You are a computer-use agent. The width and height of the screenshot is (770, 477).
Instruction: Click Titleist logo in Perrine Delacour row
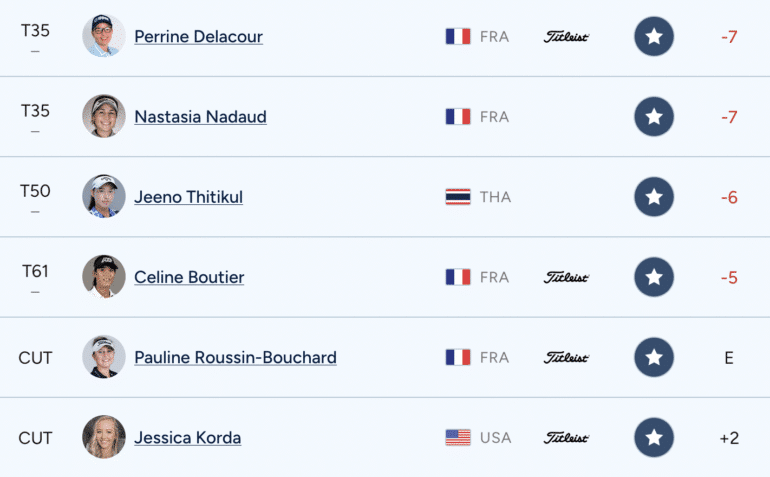click(x=566, y=37)
